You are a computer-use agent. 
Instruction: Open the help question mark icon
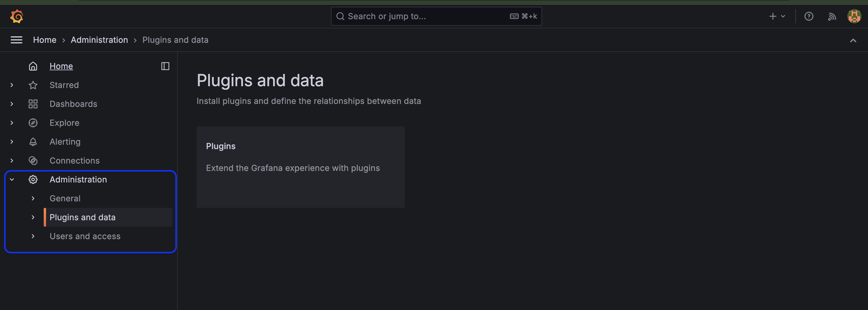(809, 16)
